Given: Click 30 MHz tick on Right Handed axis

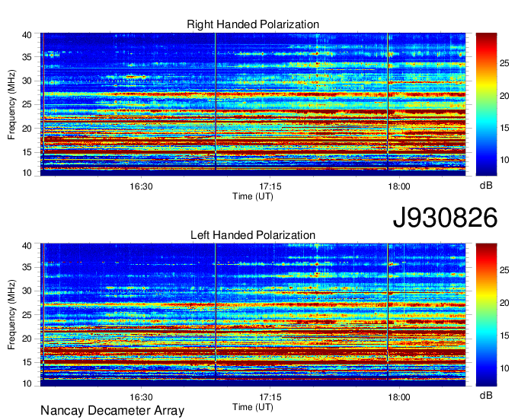Looking at the screenshot, I should (27, 81).
